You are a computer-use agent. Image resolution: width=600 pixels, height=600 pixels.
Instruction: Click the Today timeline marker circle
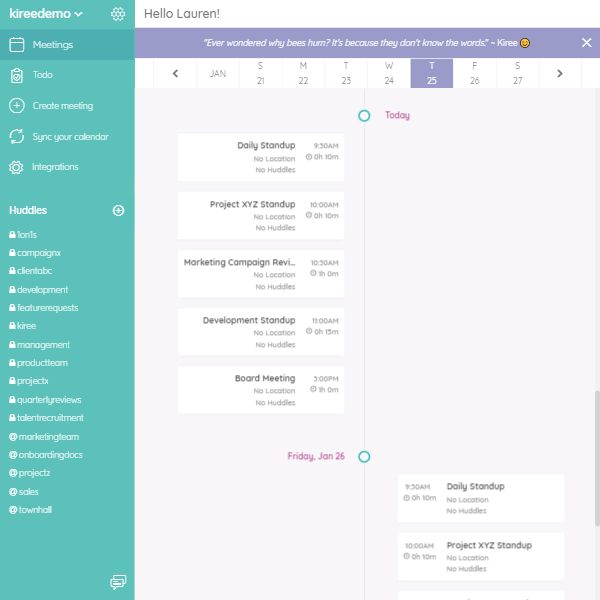pyautogui.click(x=364, y=116)
